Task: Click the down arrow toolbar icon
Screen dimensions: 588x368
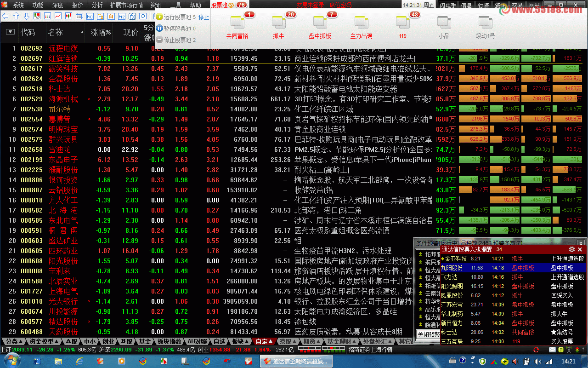Action: tap(27, 16)
